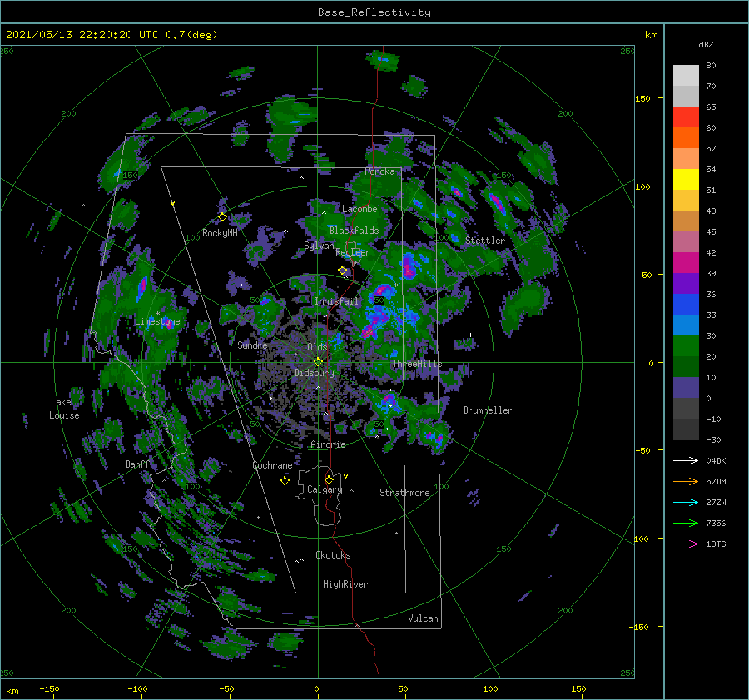The width and height of the screenshot is (749, 700).
Task: Click the km label at bottom left
Action: 12,692
